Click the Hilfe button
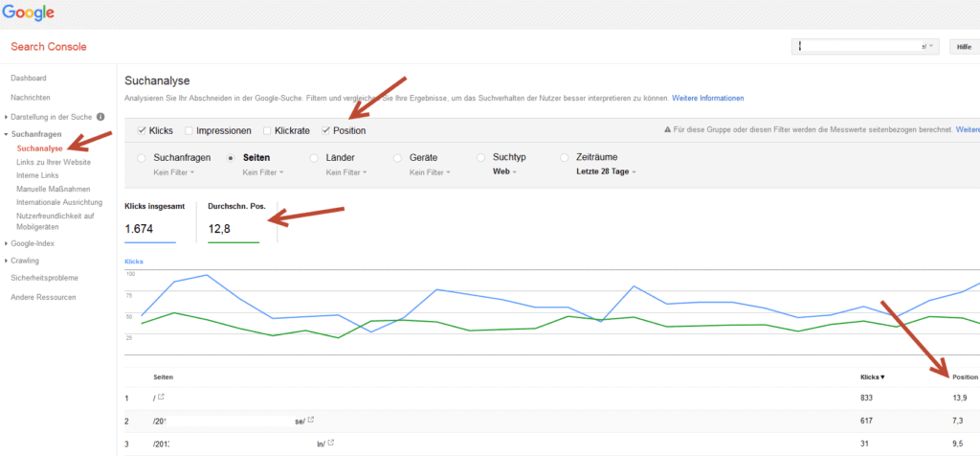 pos(963,46)
